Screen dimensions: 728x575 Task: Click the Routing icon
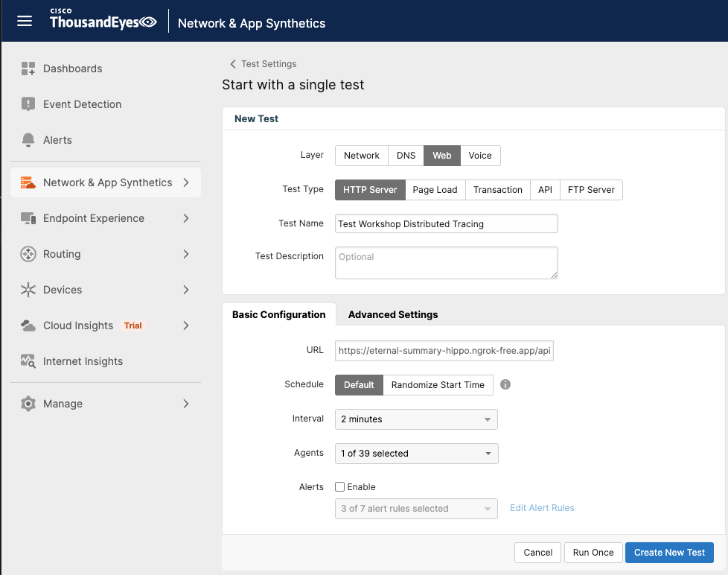click(x=28, y=254)
